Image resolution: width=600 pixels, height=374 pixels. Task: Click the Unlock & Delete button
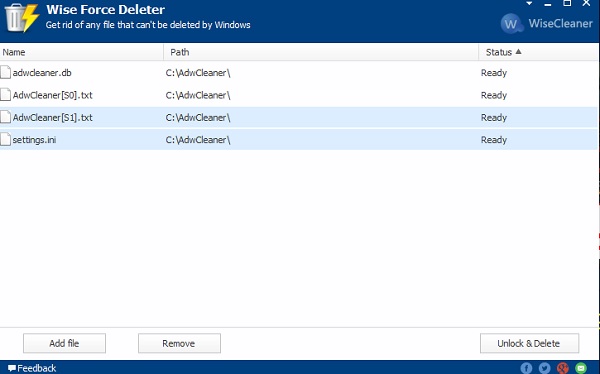[529, 343]
